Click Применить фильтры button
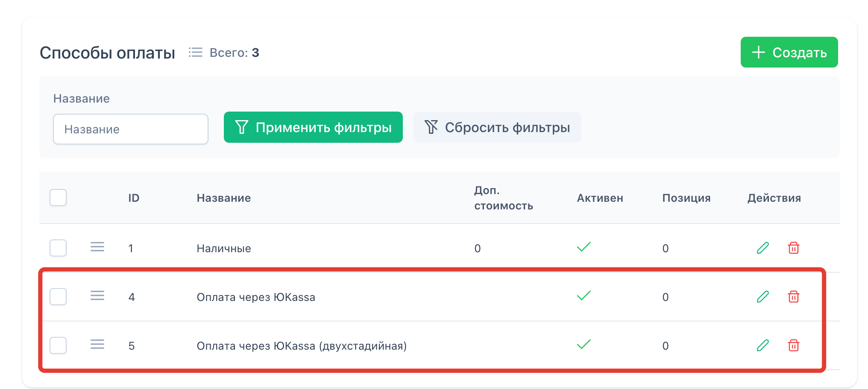 pos(313,127)
